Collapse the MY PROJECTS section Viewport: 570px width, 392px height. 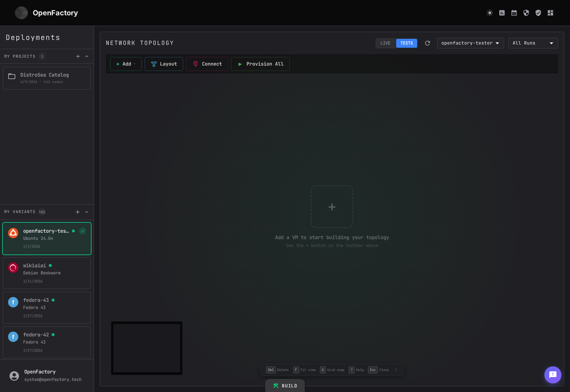(x=86, y=56)
